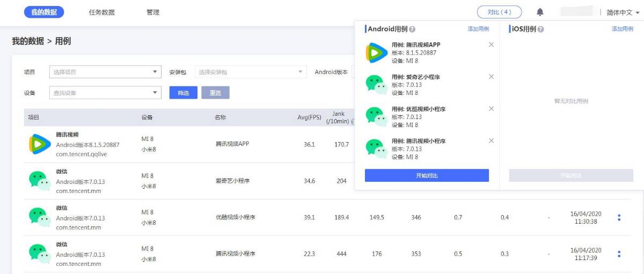The width and height of the screenshot is (644, 274).
Task: Remove 优酷视频小程序 from comparison list
Action: pyautogui.click(x=491, y=108)
